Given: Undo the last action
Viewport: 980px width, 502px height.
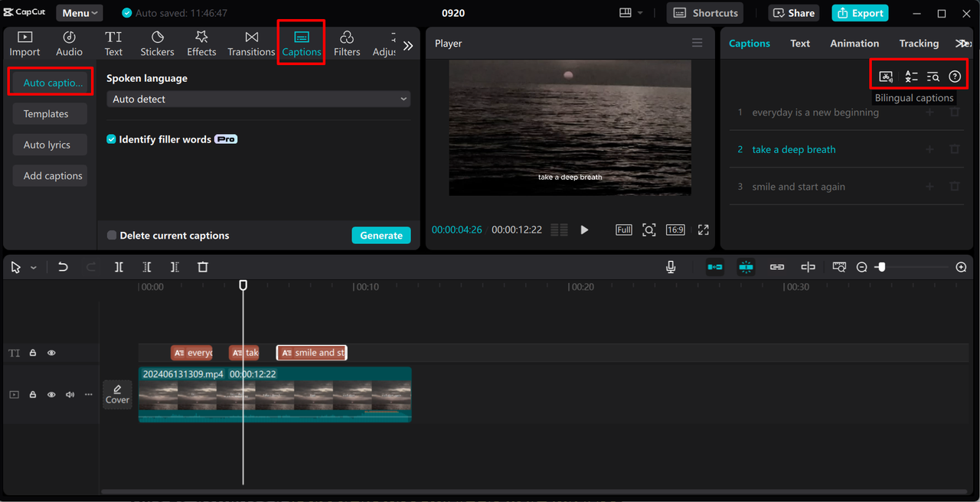Looking at the screenshot, I should (63, 267).
